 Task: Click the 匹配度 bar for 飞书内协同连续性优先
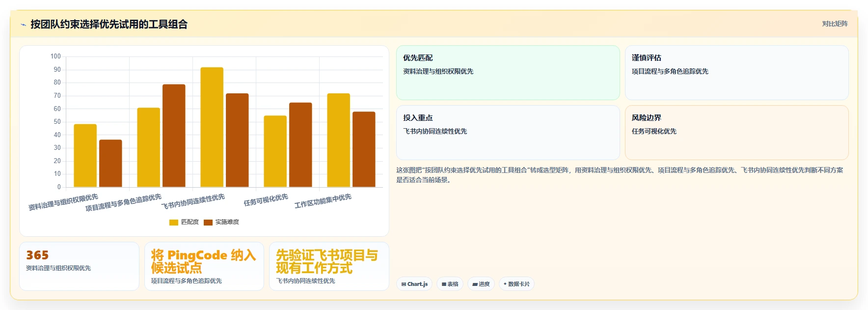click(212, 127)
